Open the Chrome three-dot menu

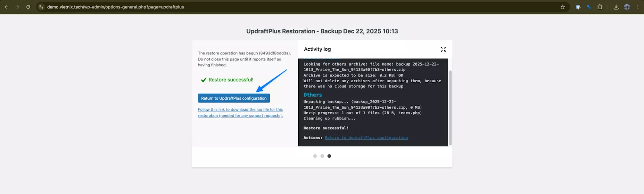click(x=638, y=7)
